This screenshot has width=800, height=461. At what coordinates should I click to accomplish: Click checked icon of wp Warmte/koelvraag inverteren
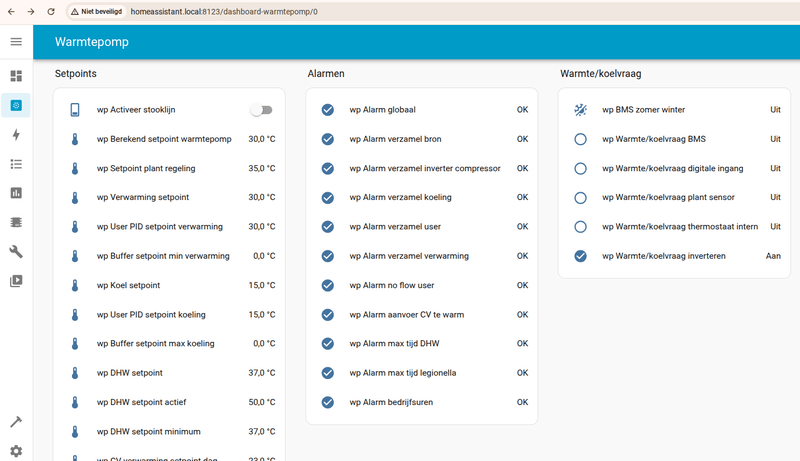(580, 256)
